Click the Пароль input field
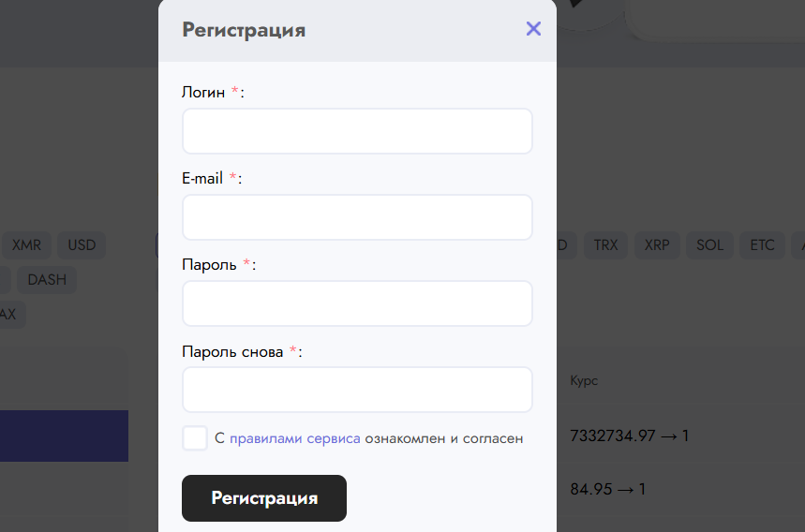The height and width of the screenshot is (532, 805). (x=357, y=303)
